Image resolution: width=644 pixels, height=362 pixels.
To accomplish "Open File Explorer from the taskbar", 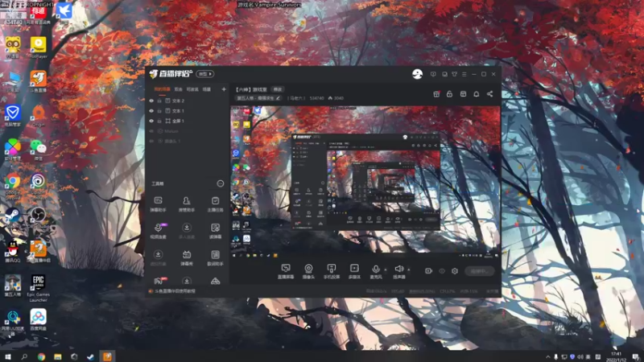I will click(x=57, y=356).
